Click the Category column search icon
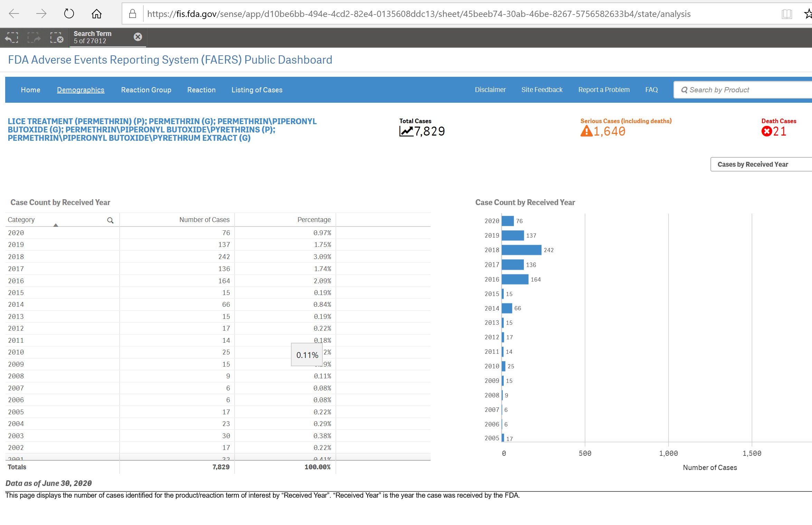This screenshot has height=525, width=812. 110,220
